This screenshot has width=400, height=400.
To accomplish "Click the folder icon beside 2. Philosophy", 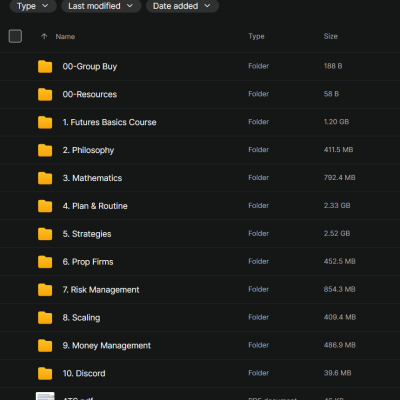I will (x=45, y=150).
